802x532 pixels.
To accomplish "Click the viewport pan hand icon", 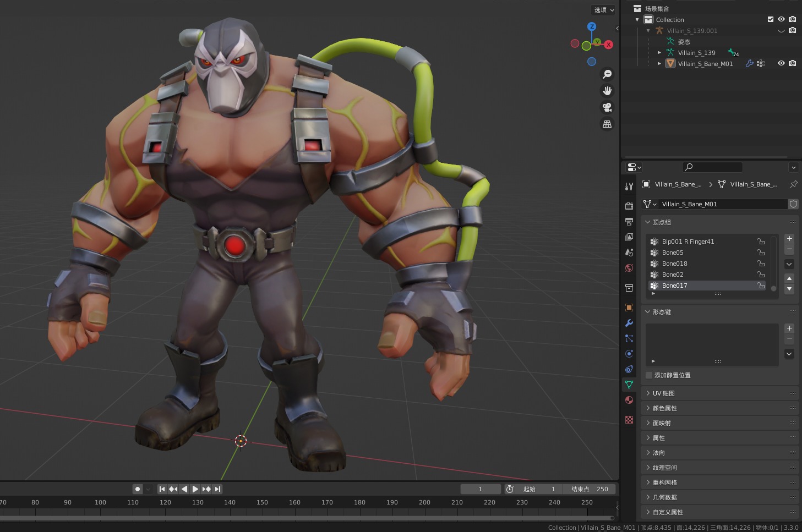I will coord(607,91).
